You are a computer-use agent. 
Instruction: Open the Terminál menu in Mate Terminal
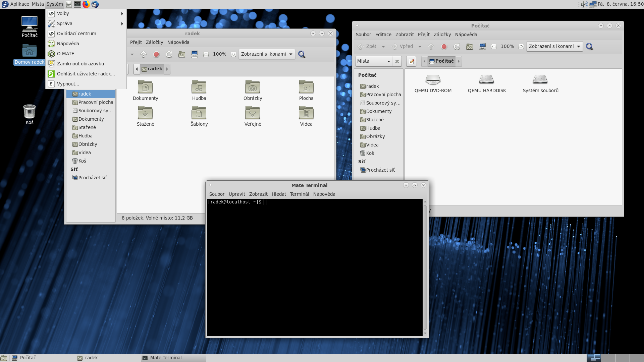(299, 194)
